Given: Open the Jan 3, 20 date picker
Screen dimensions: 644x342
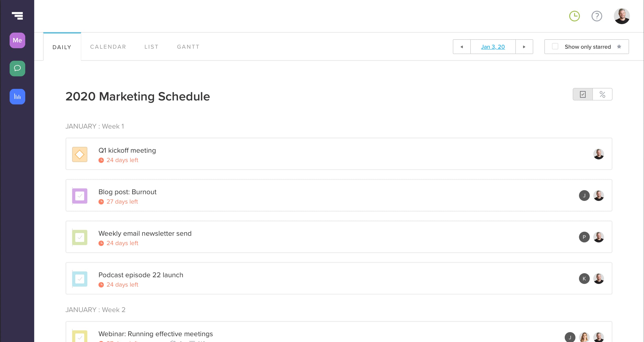Looking at the screenshot, I should point(493,47).
